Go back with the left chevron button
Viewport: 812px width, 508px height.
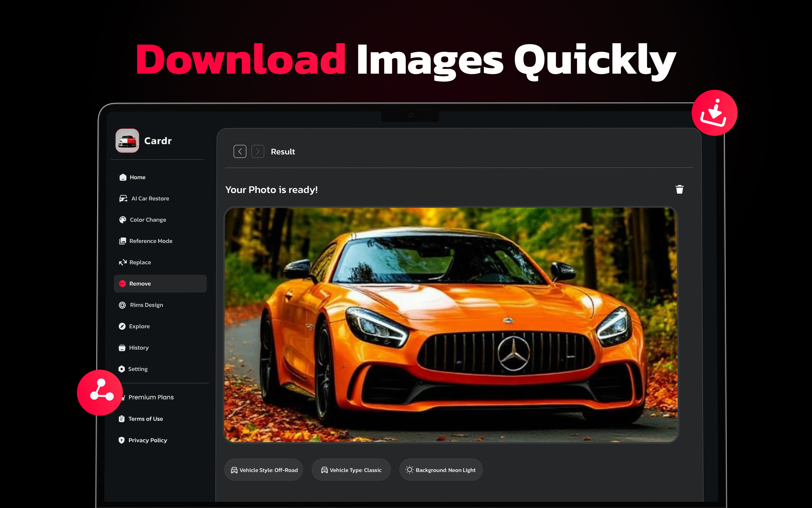click(240, 152)
